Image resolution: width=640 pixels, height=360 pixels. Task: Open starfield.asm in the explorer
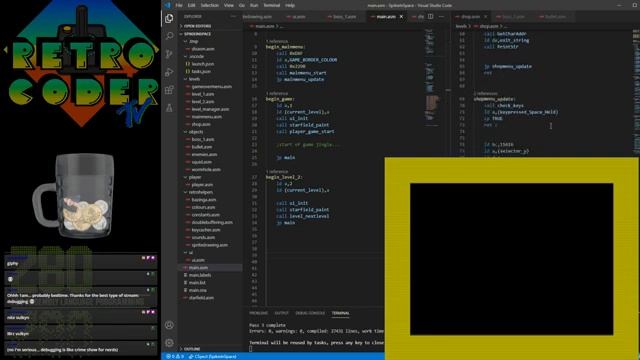pos(201,298)
